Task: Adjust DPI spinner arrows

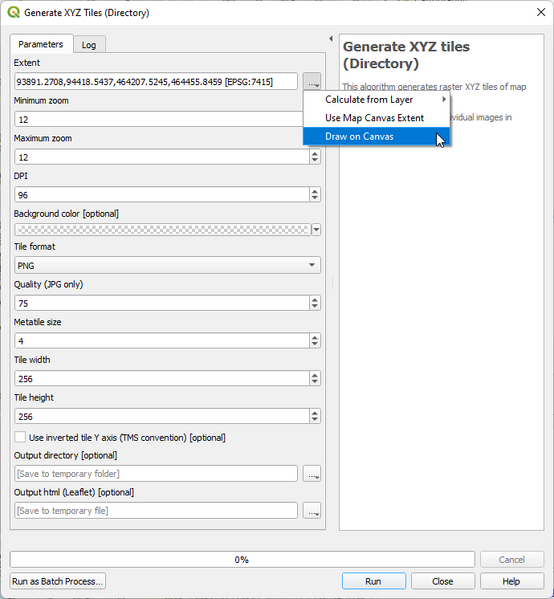Action: pyautogui.click(x=315, y=195)
